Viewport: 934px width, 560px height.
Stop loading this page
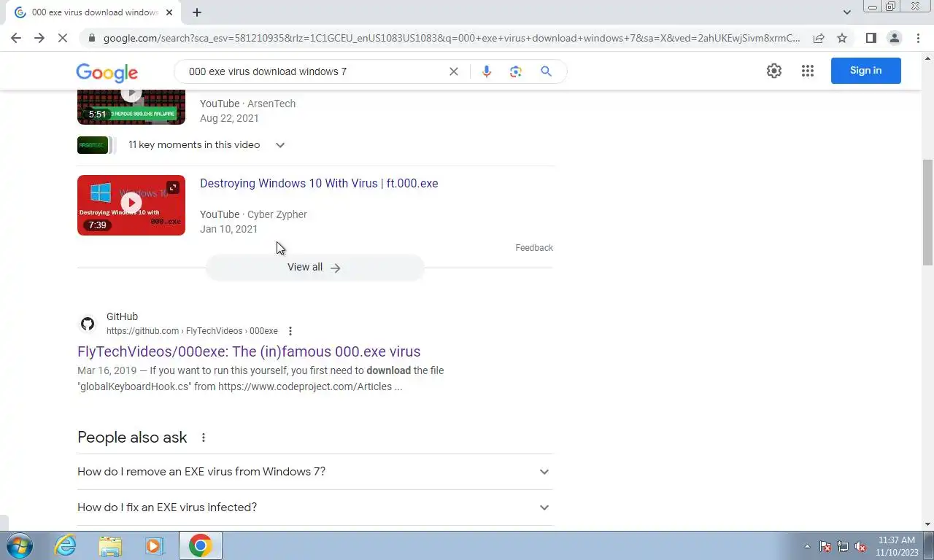point(63,38)
